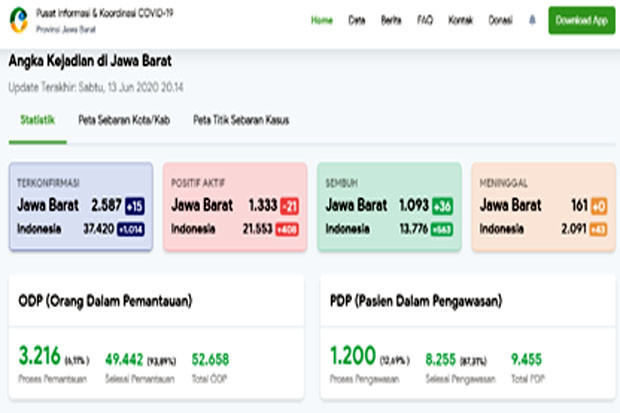Click the Pusat Informasi & Koordinasi COVID-19 title
Viewport: 620px width, 413px height.
pyautogui.click(x=105, y=13)
